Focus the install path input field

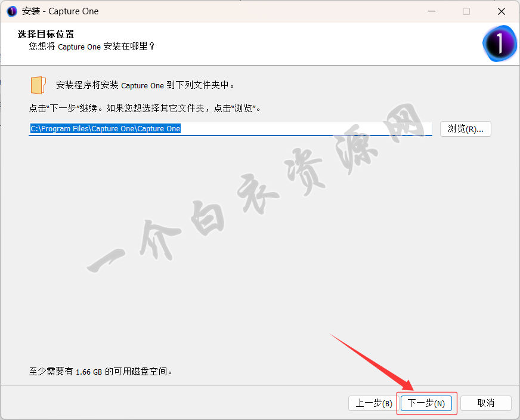pyautogui.click(x=231, y=129)
